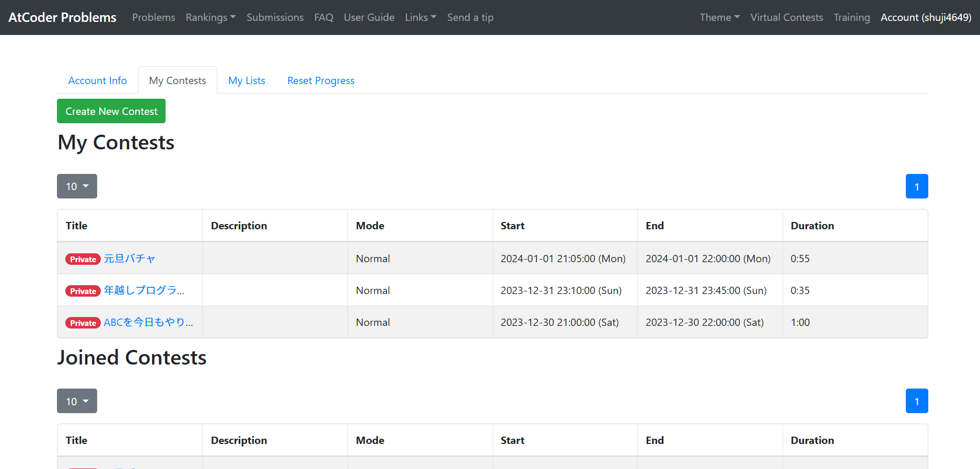Open Account (shuji4649) link
The width and height of the screenshot is (980, 469).
point(926,17)
